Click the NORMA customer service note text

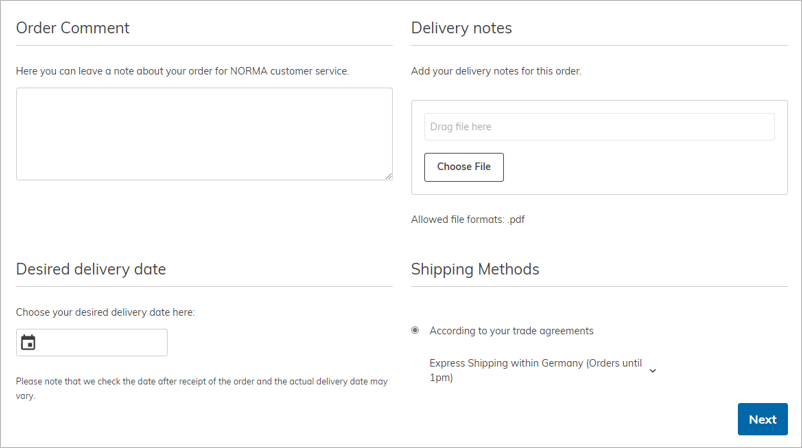pyautogui.click(x=183, y=71)
